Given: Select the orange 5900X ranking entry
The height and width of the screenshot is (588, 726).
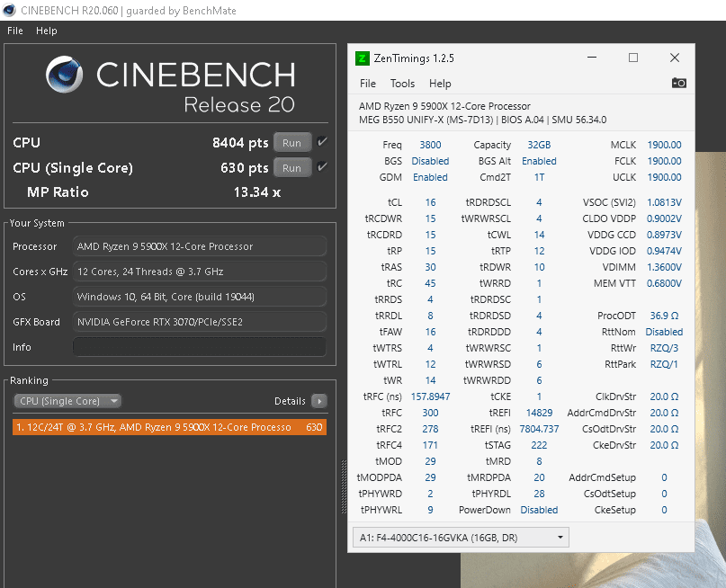Looking at the screenshot, I should [x=169, y=427].
